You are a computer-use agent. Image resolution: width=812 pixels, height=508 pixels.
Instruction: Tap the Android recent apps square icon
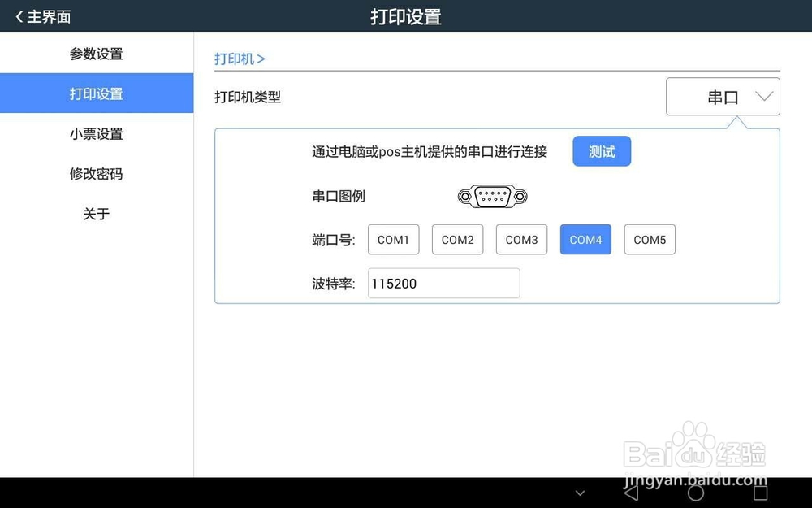760,493
